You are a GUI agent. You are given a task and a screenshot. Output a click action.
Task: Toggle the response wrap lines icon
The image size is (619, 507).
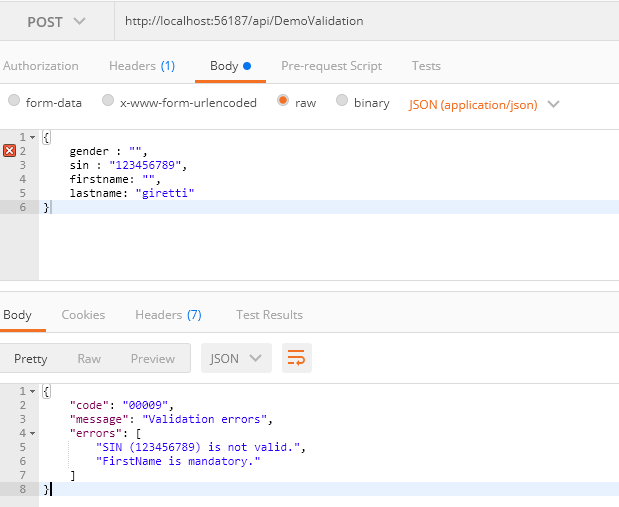pos(294,358)
